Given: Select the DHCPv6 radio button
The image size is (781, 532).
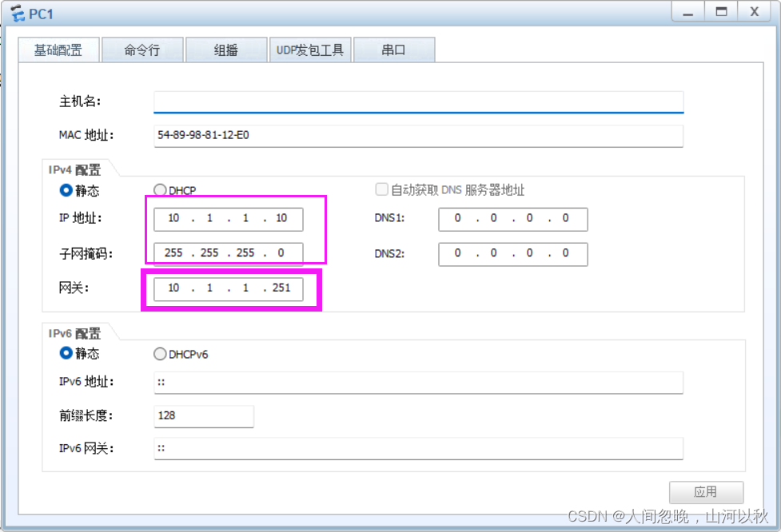Looking at the screenshot, I should click(x=160, y=354).
